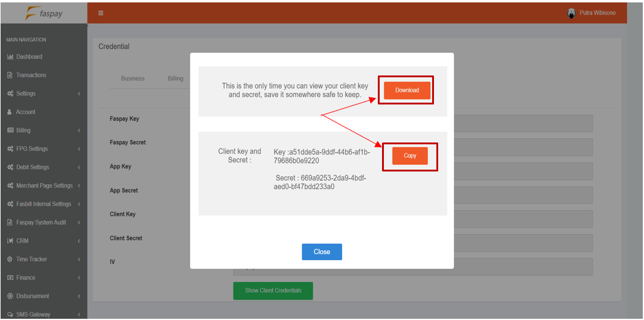Screen dimensions: 644x320
Task: Click the Finance money icon
Action: pos(10,278)
